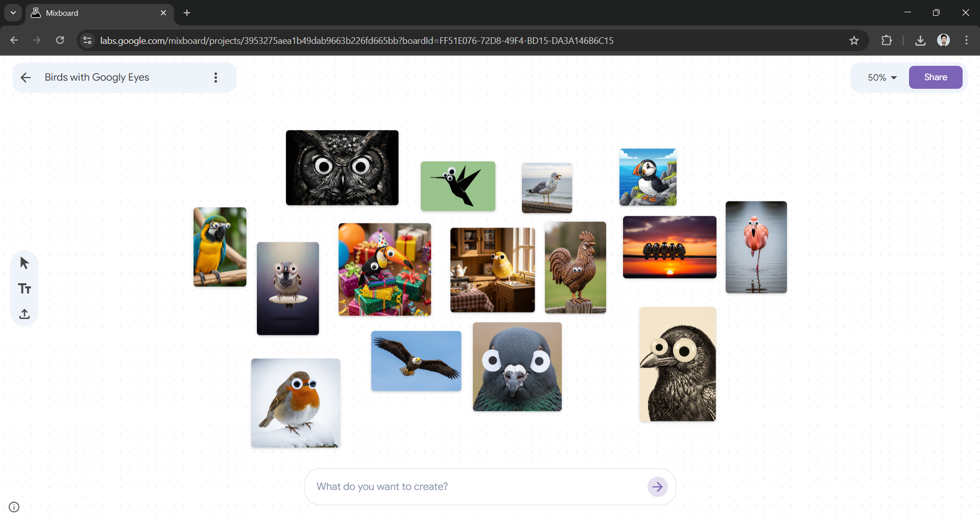Click the info icon at bottom left

14,507
